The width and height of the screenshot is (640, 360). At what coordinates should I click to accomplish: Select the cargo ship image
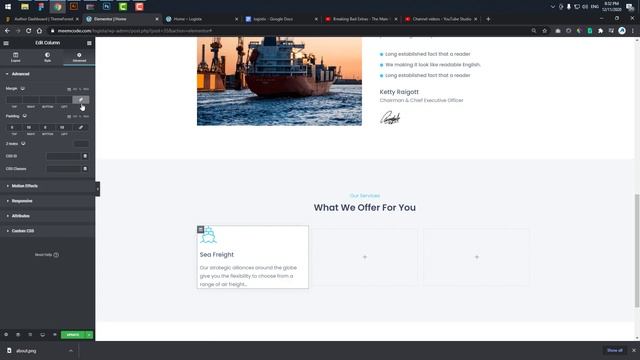pos(279,81)
